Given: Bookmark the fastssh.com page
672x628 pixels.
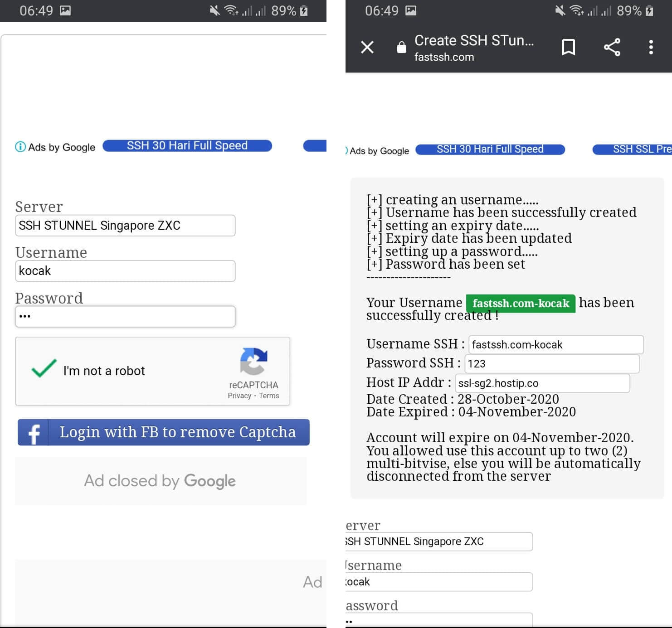Looking at the screenshot, I should [568, 47].
